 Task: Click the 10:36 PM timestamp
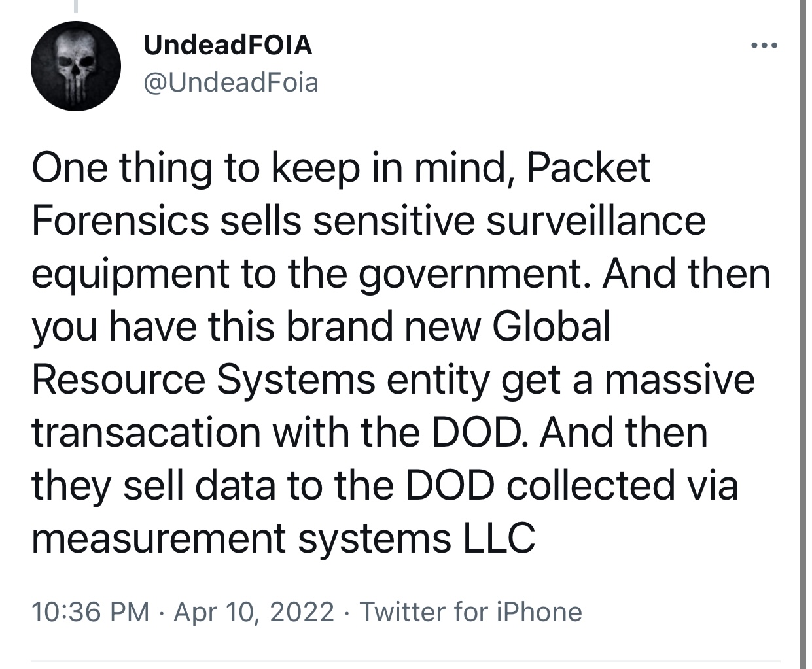pyautogui.click(x=90, y=612)
